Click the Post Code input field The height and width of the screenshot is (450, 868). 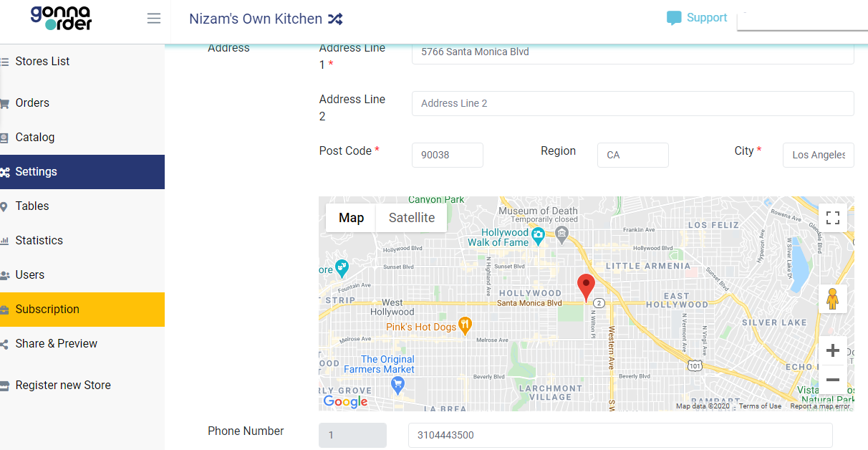pos(448,155)
